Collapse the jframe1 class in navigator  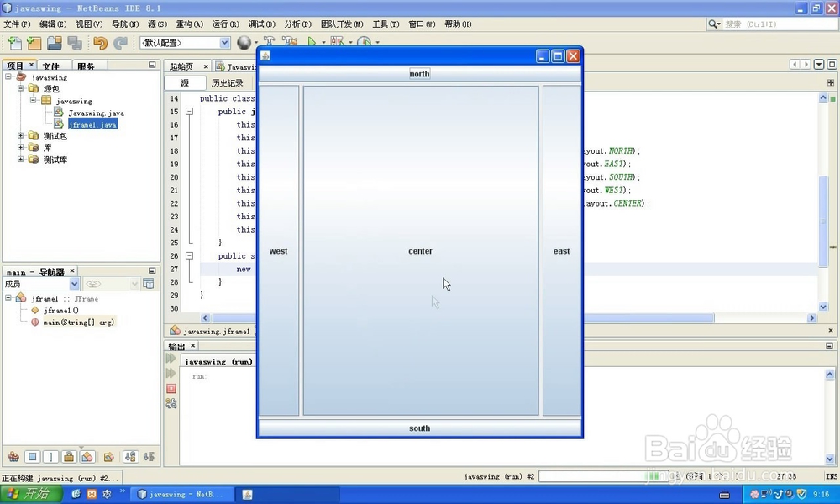click(x=8, y=298)
